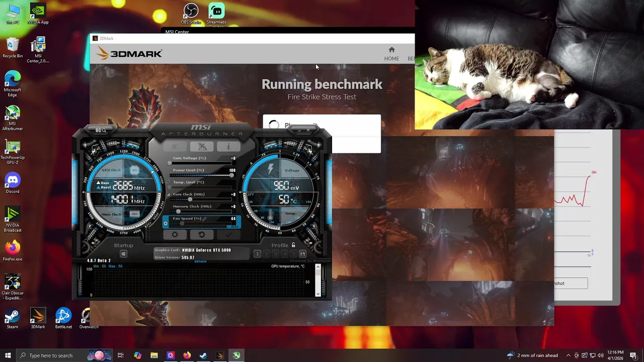
Task: Click the GPU chip icon in the clock gauge
Action: [x=134, y=170]
